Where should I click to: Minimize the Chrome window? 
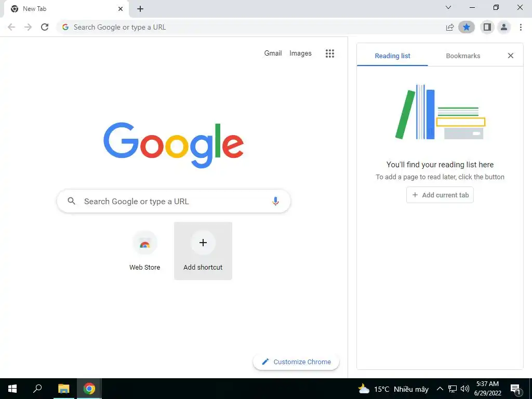[472, 7]
